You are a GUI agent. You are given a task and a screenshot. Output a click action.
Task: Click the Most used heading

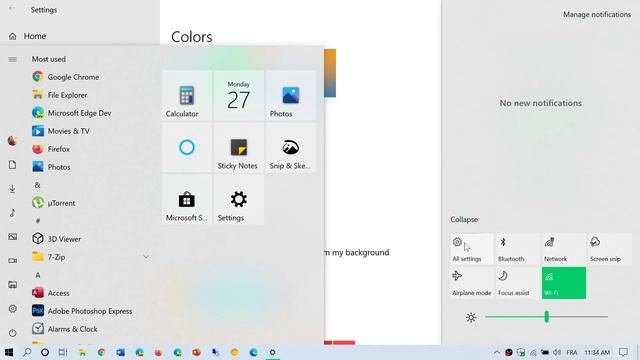(x=49, y=59)
